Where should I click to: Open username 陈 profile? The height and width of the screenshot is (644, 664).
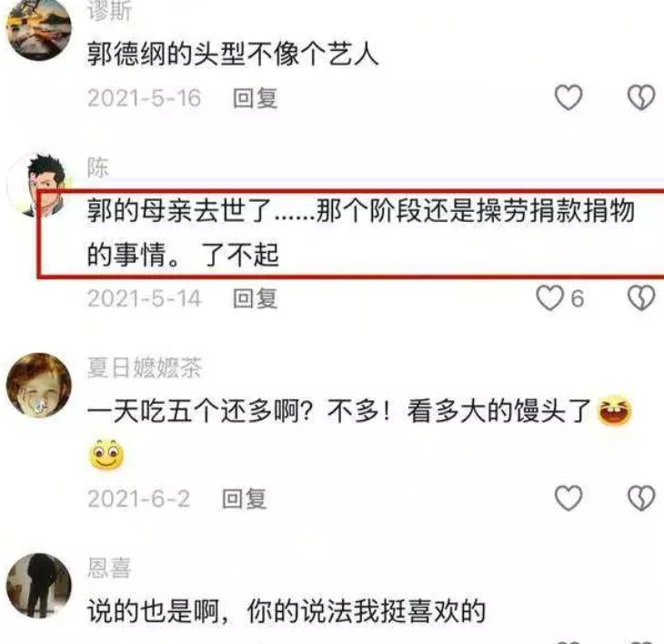click(x=98, y=167)
